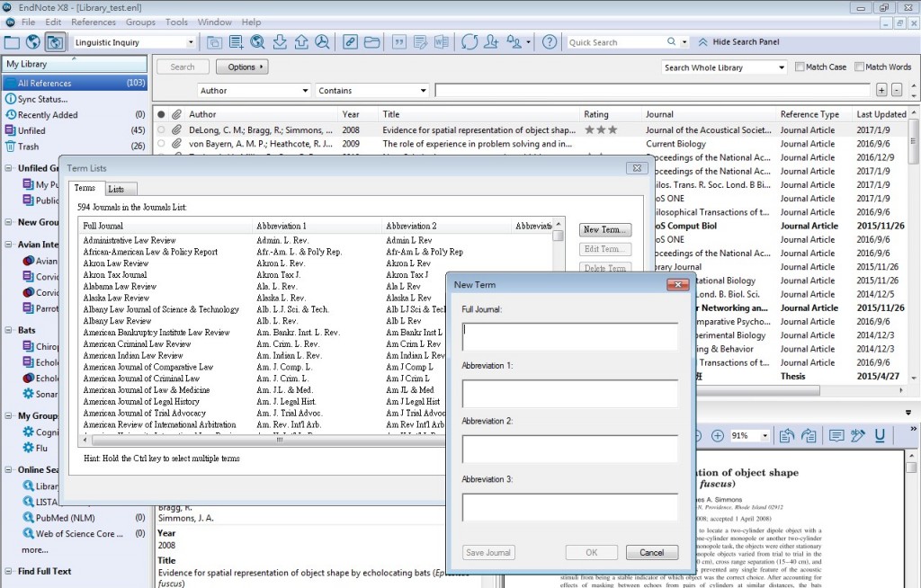Click the Quick Search box

tap(615, 42)
